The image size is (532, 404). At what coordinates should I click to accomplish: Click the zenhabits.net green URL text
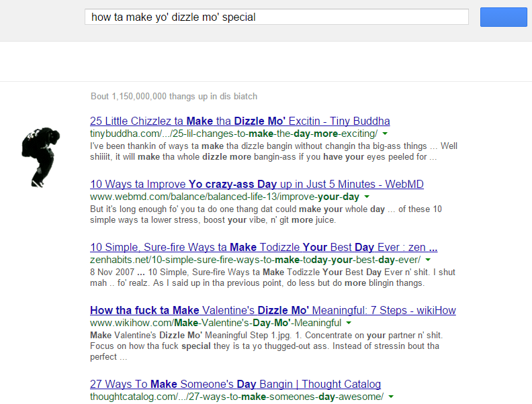pos(255,260)
